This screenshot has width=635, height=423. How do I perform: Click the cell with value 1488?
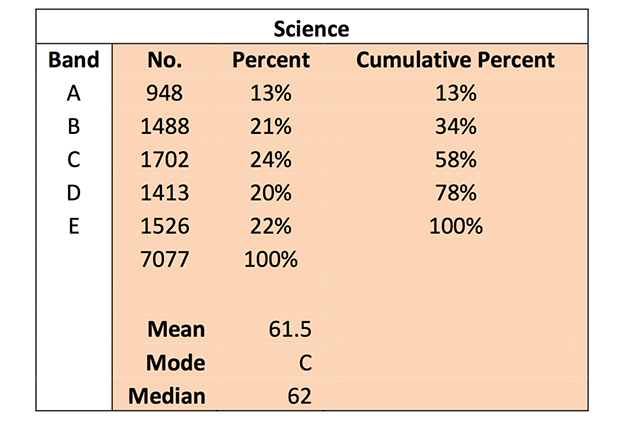pos(163,127)
